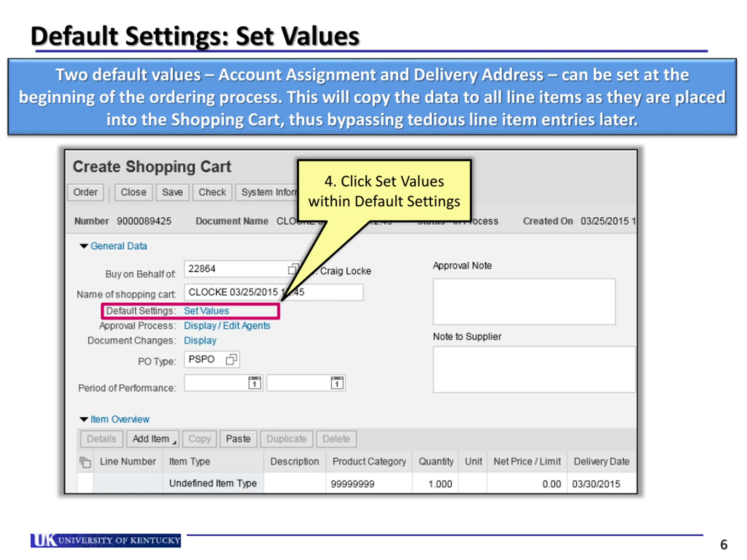Collapse the Item Overview section
Screen dimensions: 747x560
coord(84,419)
